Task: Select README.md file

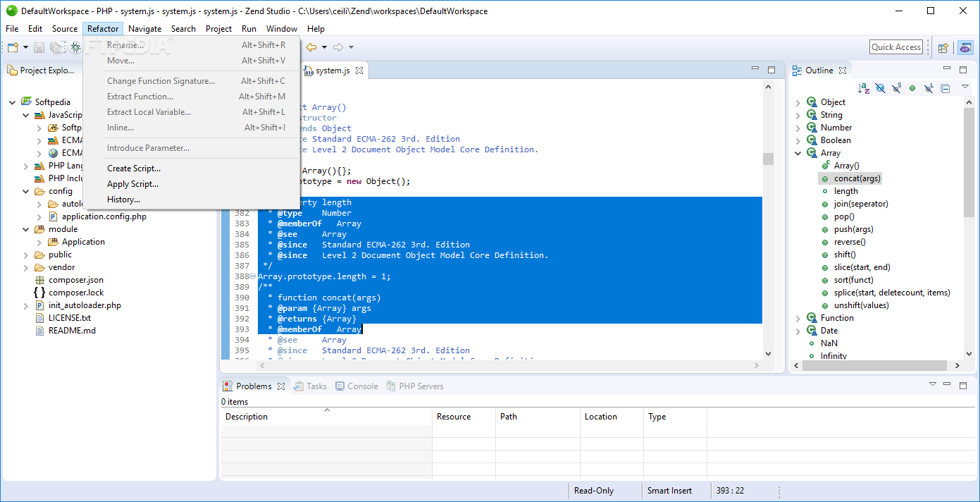Action: (72, 331)
